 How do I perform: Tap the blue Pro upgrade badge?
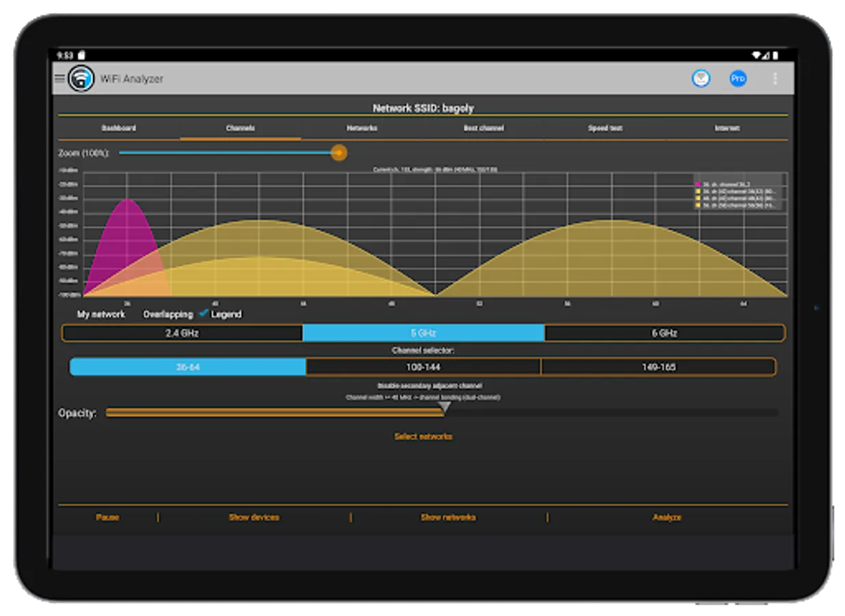(x=738, y=79)
